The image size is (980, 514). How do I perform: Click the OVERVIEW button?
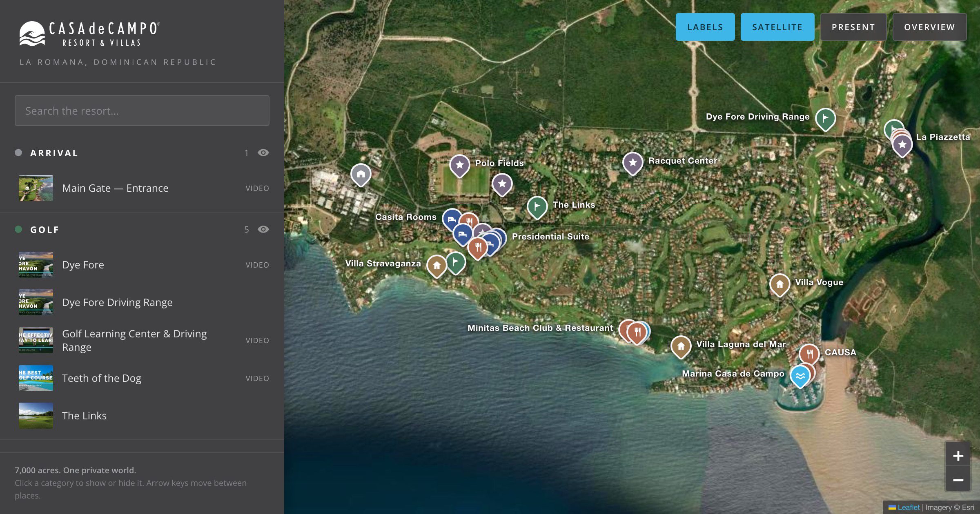click(929, 27)
